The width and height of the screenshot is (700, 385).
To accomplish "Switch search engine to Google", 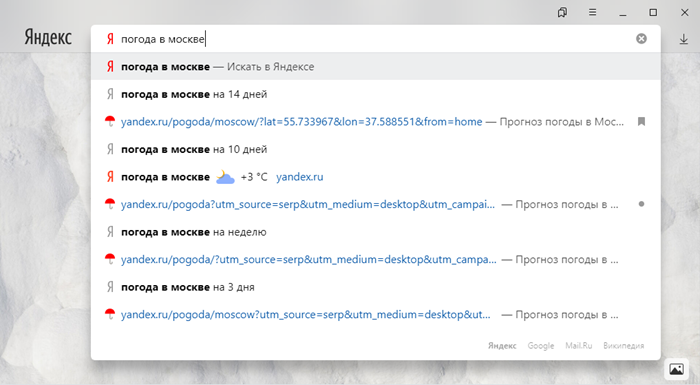I will coord(541,346).
